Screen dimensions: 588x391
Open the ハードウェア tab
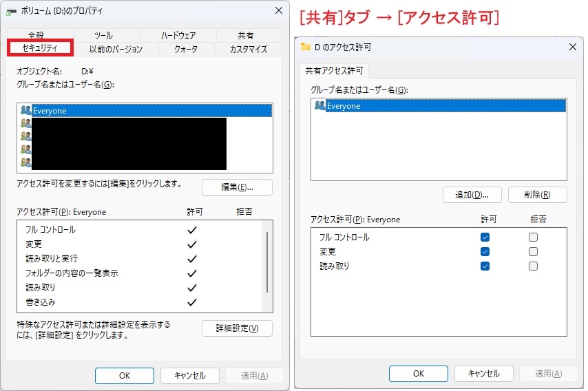coord(178,35)
